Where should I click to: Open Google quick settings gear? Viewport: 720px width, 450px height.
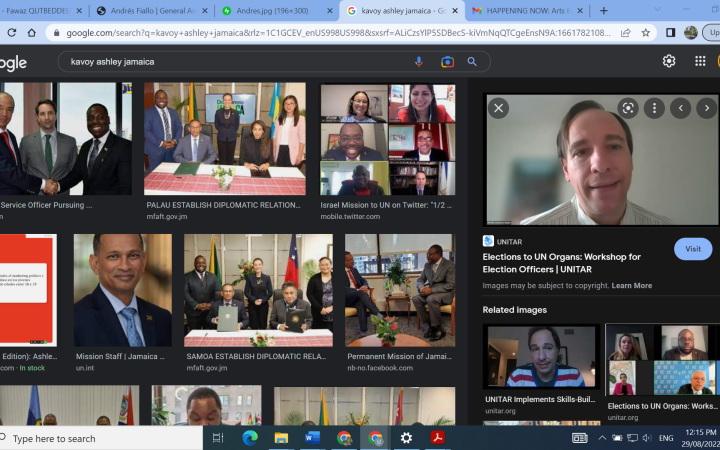tap(668, 62)
